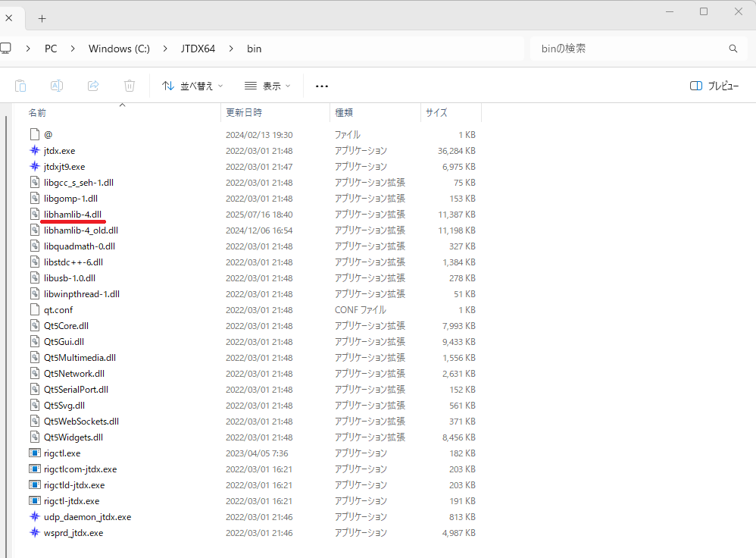Click the Rename icon in toolbar
Image resolution: width=756 pixels, height=558 pixels.
[x=57, y=86]
